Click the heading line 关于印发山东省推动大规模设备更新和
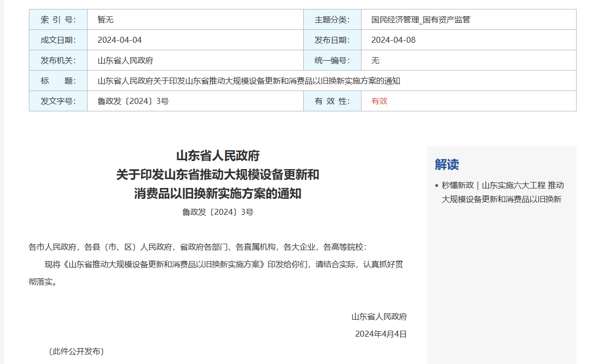Image resolution: width=599 pixels, height=364 pixels. pos(218,175)
